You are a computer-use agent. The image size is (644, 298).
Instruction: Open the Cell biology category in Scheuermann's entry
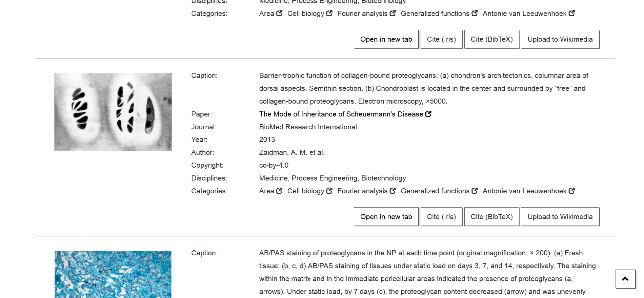306,191
